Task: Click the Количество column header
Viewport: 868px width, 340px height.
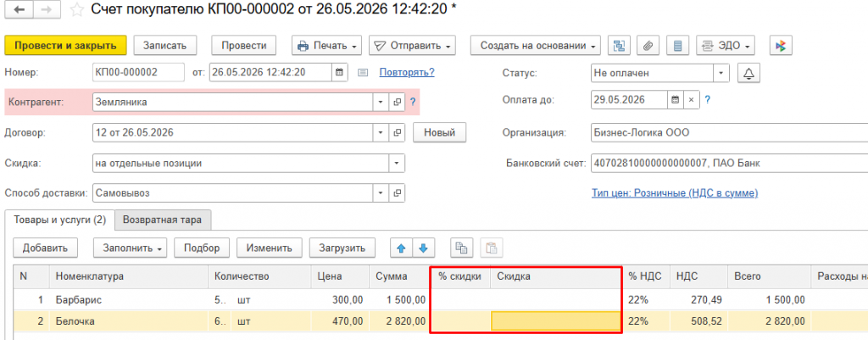Action: tap(259, 276)
